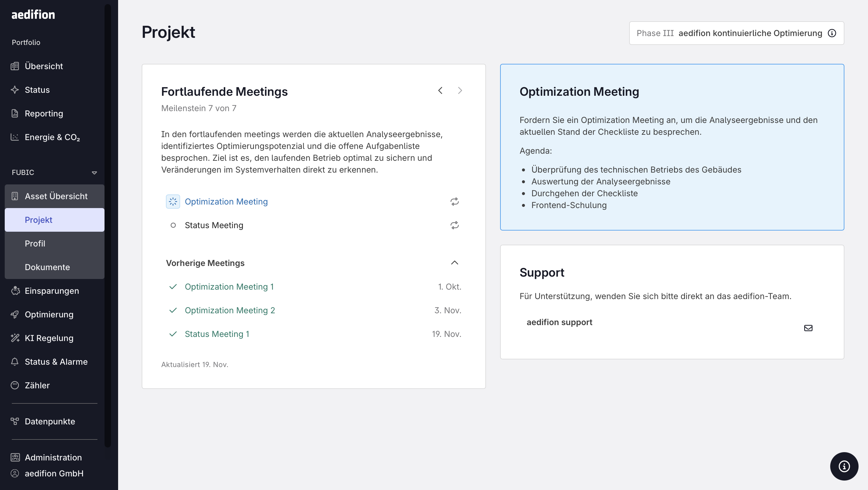Open the Status Meeting 1 link

(x=217, y=334)
